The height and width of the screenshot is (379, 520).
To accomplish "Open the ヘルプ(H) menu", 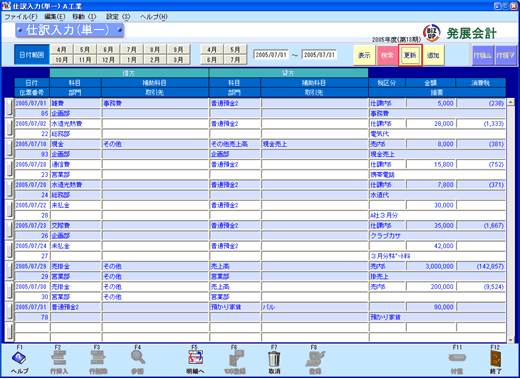I will (154, 17).
